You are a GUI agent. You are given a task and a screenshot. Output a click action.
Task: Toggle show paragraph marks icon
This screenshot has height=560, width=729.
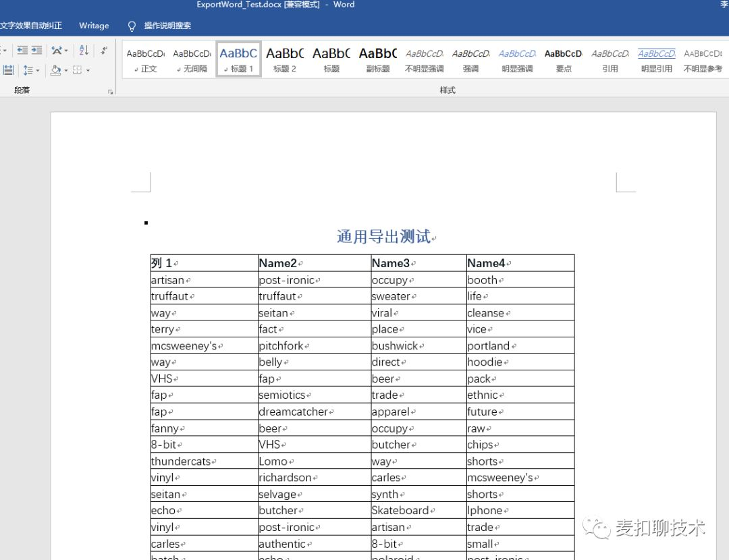(x=104, y=50)
